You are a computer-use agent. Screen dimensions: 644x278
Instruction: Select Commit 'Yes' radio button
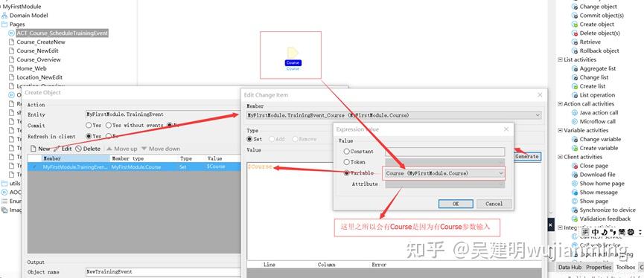tap(89, 126)
